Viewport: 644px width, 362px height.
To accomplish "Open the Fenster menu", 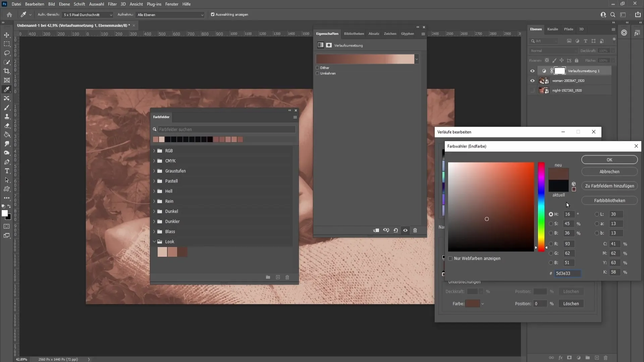I will point(172,4).
